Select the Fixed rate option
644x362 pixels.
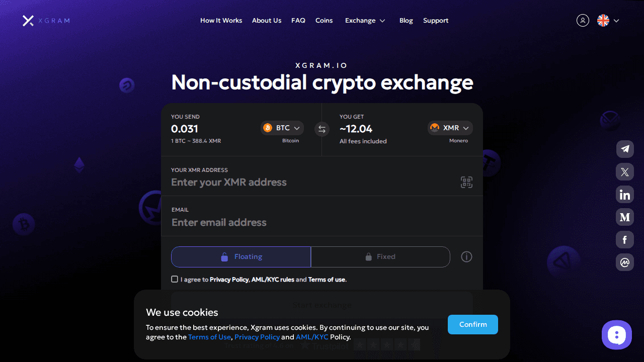click(x=380, y=257)
